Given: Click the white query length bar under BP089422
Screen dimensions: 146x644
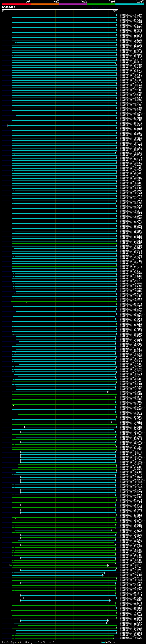Looking at the screenshot, I should (x=60, y=10).
